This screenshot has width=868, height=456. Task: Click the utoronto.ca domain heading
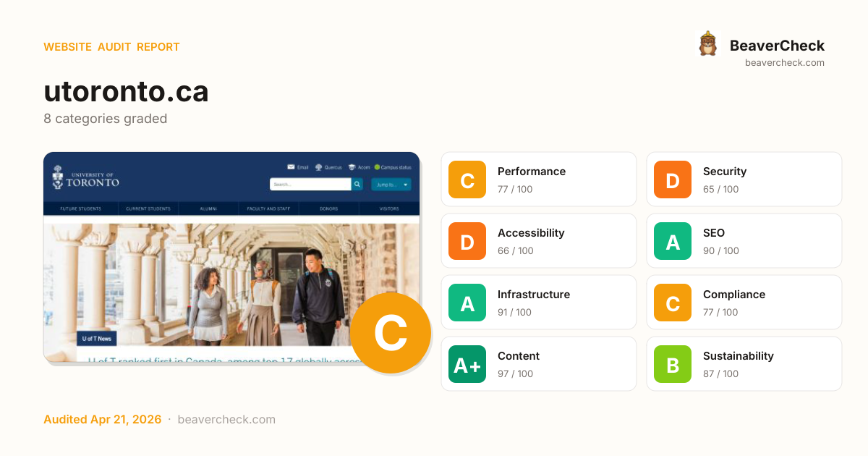coord(126,92)
